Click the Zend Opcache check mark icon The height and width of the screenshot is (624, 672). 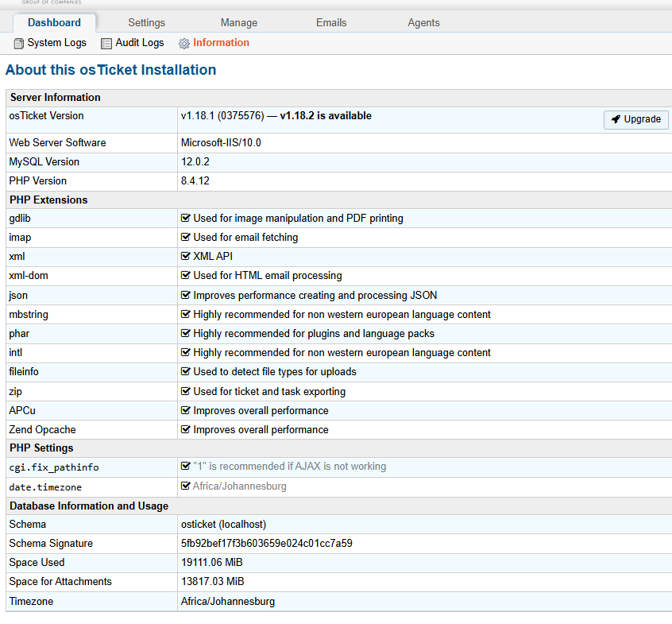185,429
